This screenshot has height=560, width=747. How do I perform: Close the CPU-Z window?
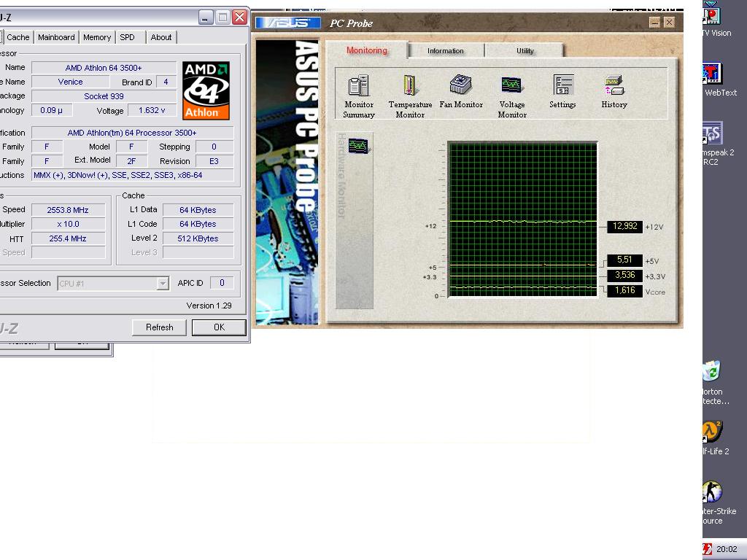pyautogui.click(x=239, y=17)
